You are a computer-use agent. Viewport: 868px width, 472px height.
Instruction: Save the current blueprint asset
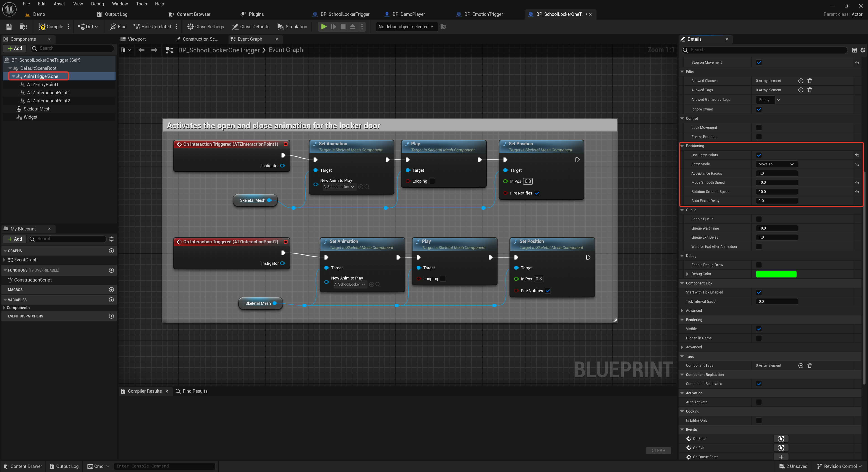tap(9, 27)
